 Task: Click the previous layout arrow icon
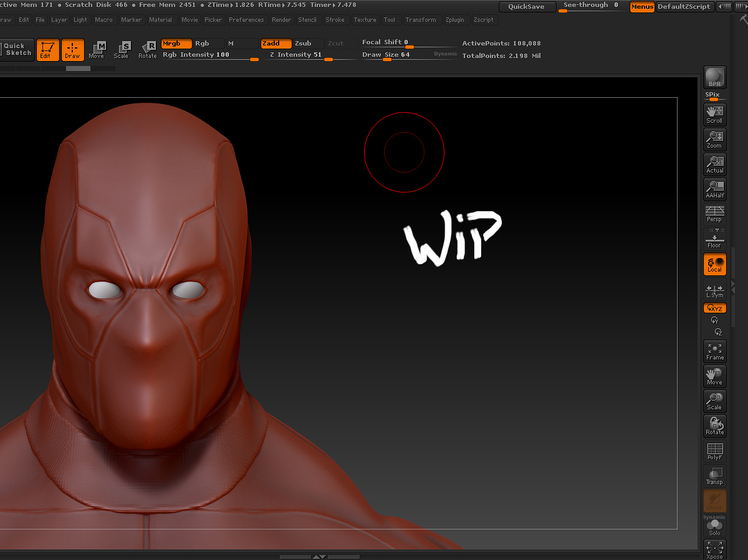(x=724, y=7)
